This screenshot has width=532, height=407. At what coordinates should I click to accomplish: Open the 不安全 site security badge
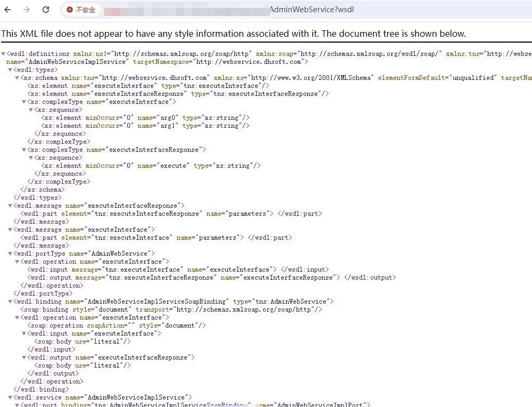[x=81, y=10]
